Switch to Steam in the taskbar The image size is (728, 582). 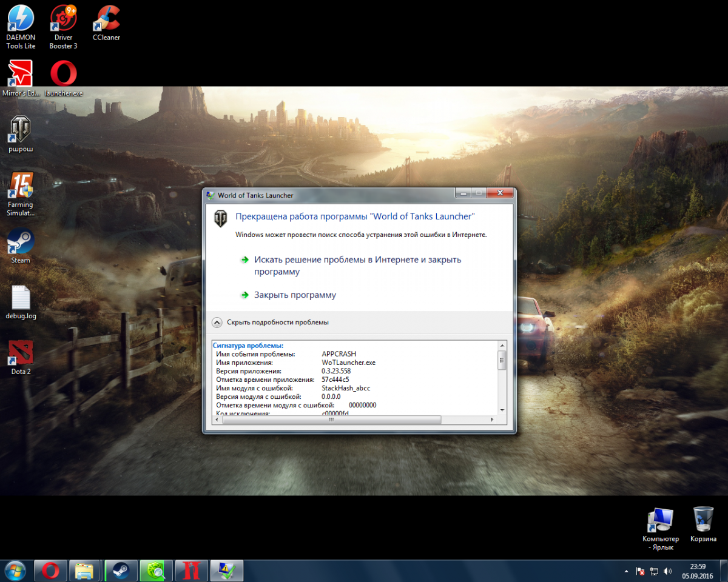coord(121,570)
